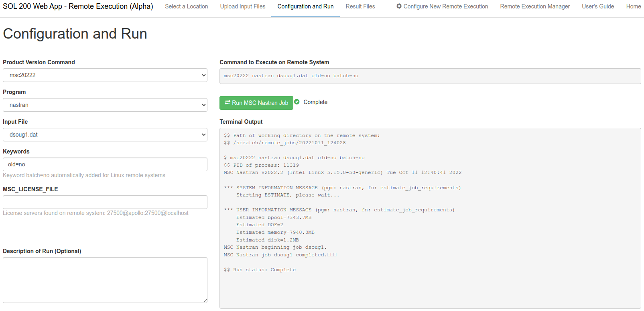644x311 pixels.
Task: Click the Terminal Output heading
Action: pyautogui.click(x=241, y=122)
